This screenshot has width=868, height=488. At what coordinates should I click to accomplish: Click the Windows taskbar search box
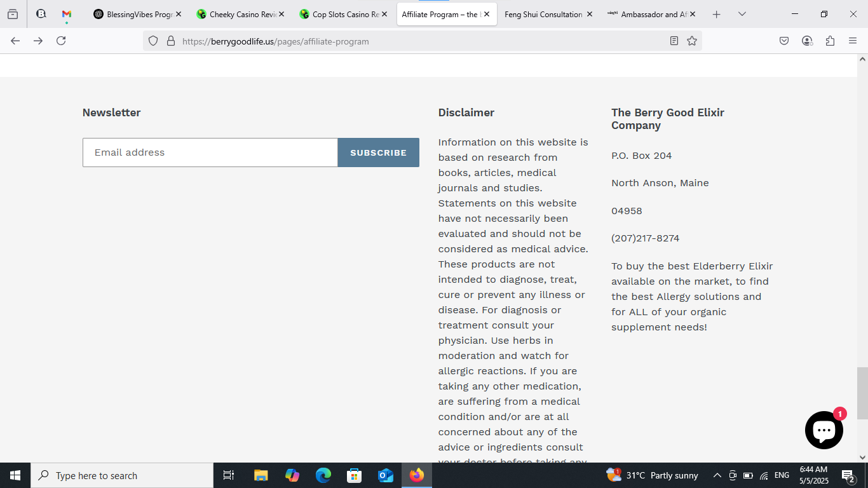pos(122,475)
